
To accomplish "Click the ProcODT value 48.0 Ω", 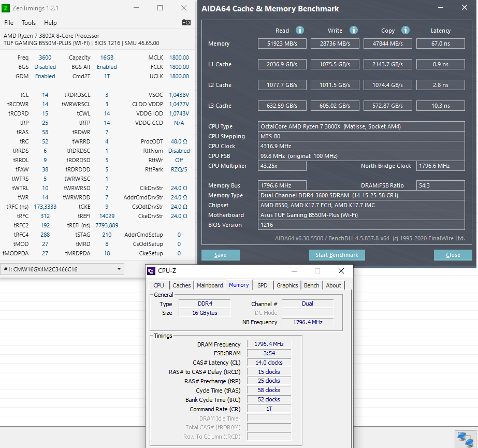I will pos(179,141).
